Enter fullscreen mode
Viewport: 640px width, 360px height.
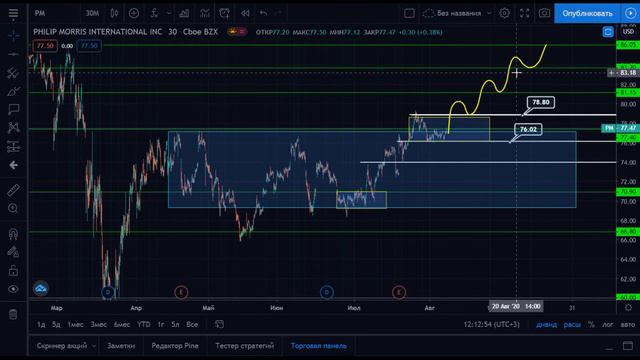[524, 13]
